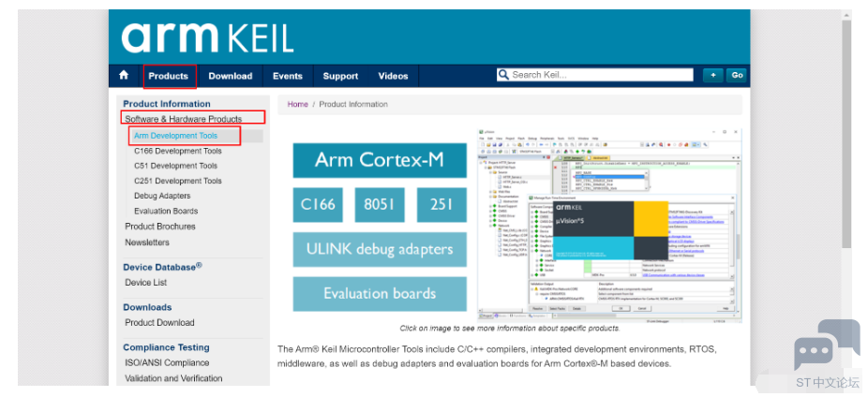Open the Products menu

[169, 76]
